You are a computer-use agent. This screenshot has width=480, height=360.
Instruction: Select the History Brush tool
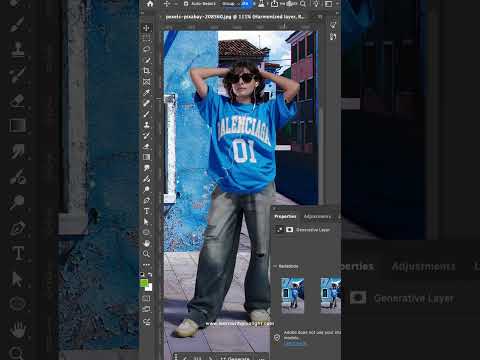pos(146,135)
